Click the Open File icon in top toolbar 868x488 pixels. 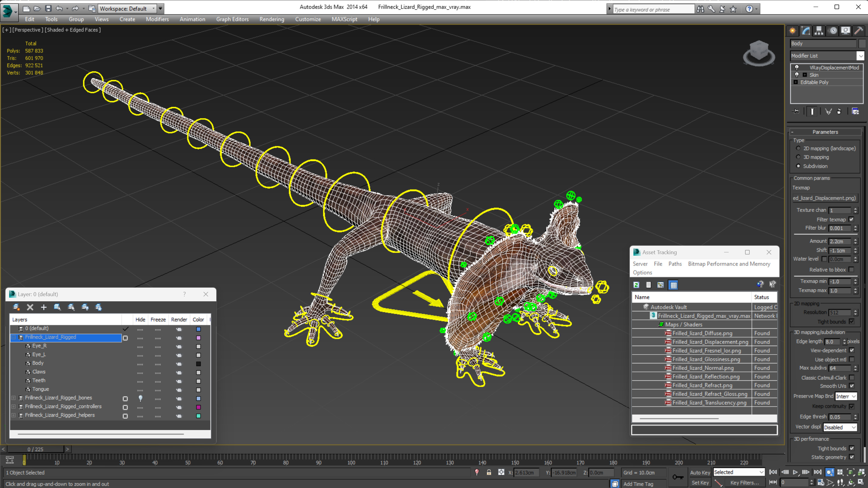(x=37, y=9)
